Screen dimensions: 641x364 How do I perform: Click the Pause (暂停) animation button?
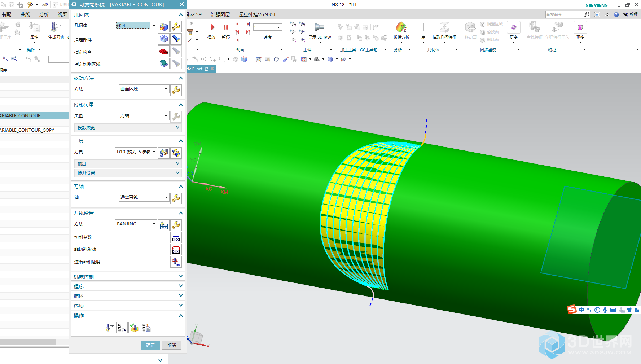click(226, 27)
